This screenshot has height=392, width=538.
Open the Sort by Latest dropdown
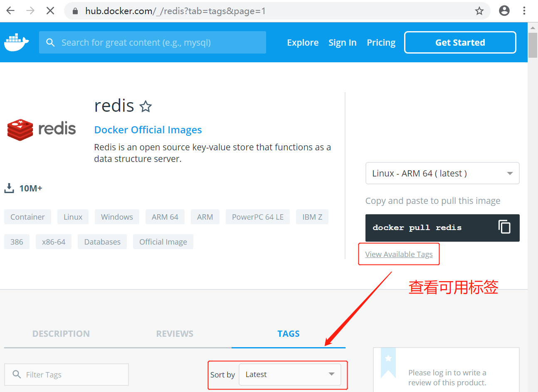[290, 375]
